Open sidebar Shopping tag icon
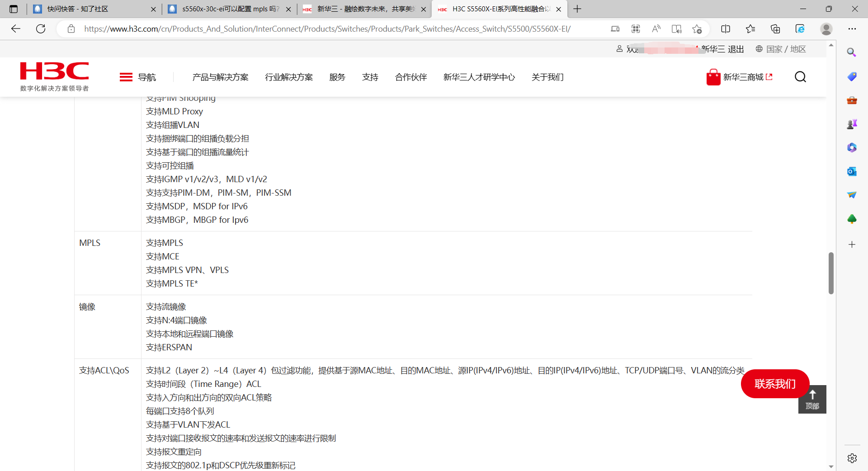Image resolution: width=868 pixels, height=471 pixels. 852,76
